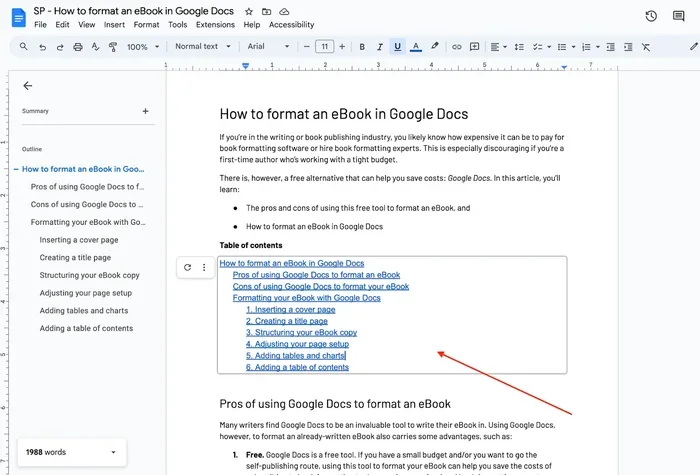Jump to 'Creating a title page' in outline

pyautogui.click(x=75, y=258)
